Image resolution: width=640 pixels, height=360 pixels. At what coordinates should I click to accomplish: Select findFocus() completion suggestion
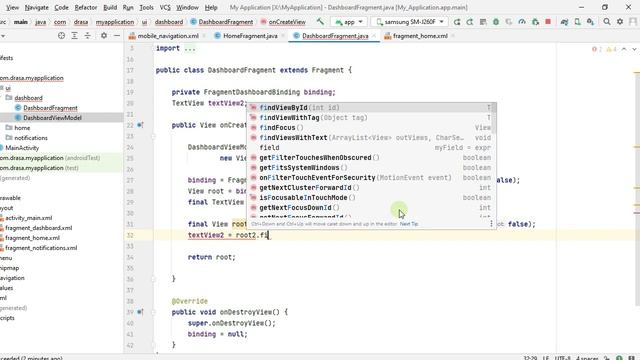[x=371, y=128]
